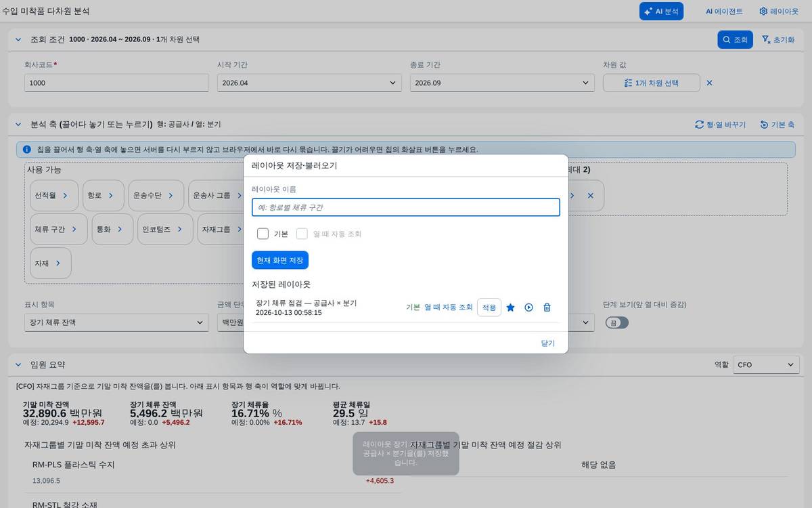
Task: Click the star default icon for saved layout
Action: click(x=511, y=308)
